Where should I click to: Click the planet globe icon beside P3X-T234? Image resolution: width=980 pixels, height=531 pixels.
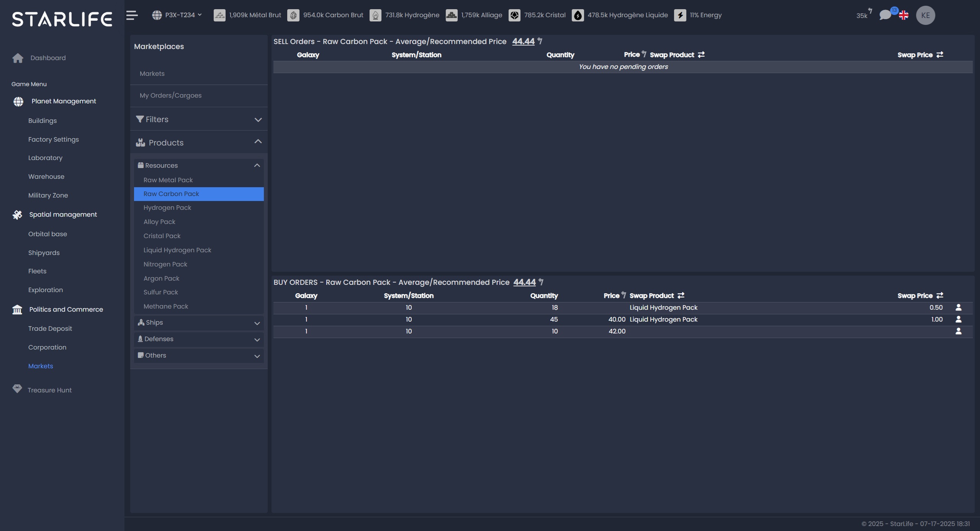[x=157, y=15]
